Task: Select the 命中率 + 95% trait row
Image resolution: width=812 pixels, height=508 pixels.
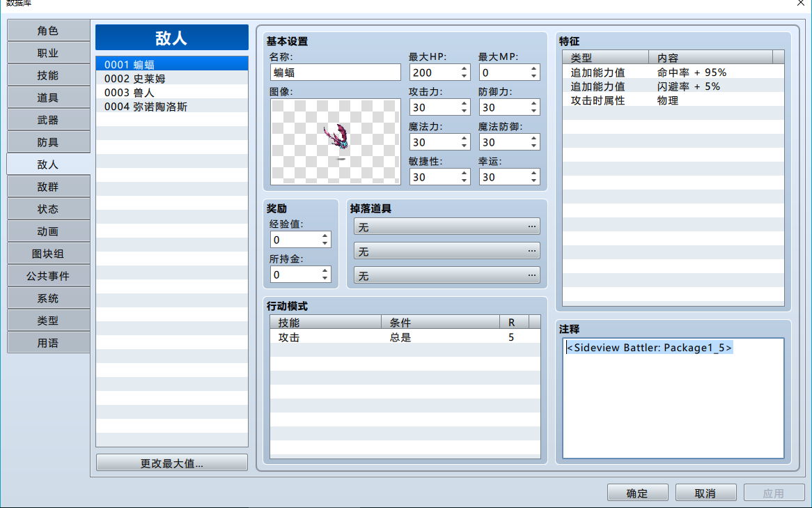Action: [x=673, y=72]
